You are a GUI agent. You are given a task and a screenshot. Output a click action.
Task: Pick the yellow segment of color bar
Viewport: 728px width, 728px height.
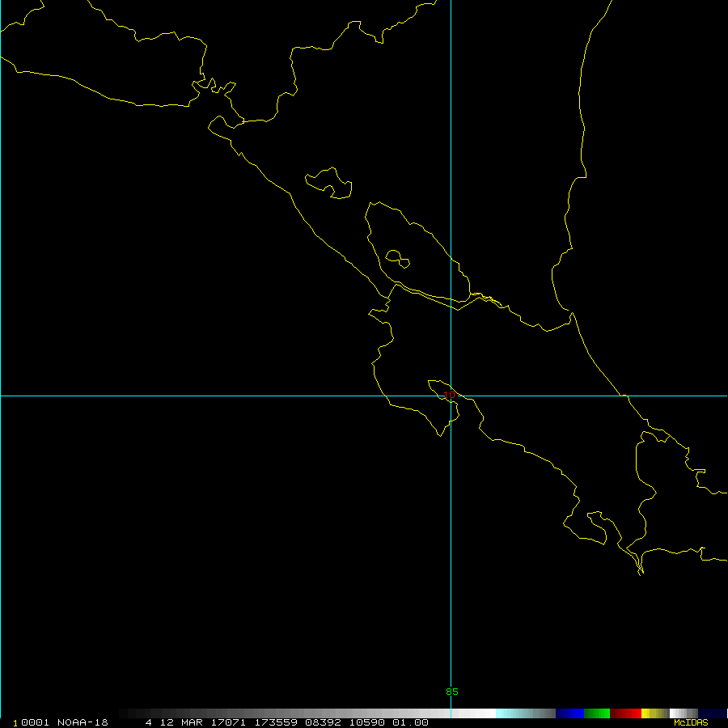[652, 713]
